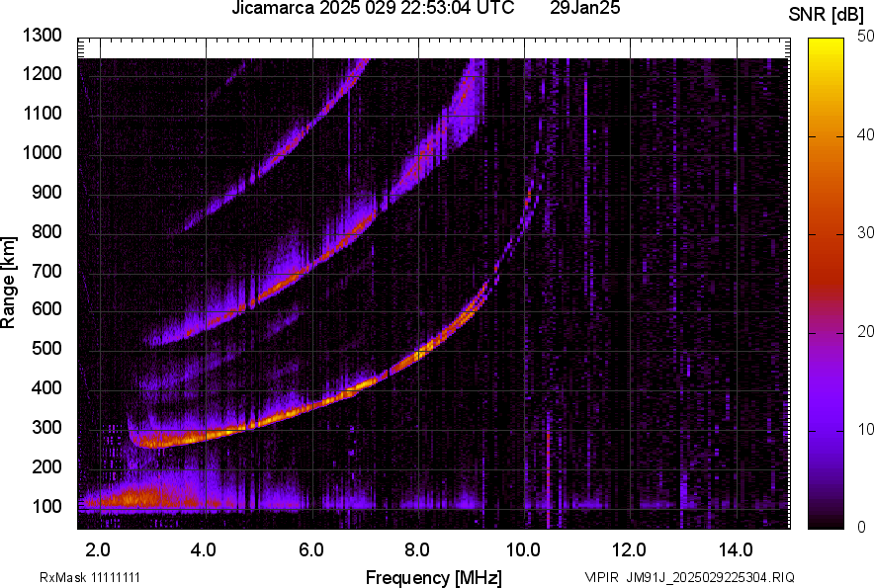Click the date label '29Jan25'
The image size is (874, 588).
pos(584,8)
